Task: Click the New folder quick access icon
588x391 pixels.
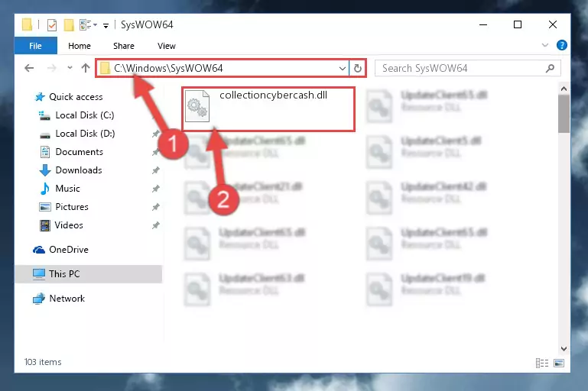Action: [69, 25]
